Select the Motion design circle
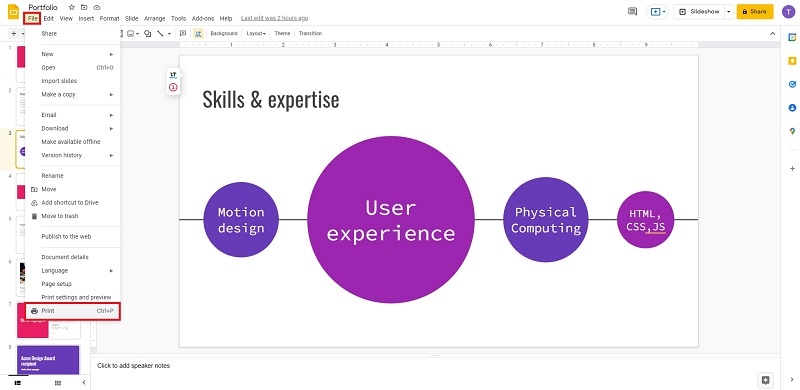The image size is (800, 390). pyautogui.click(x=241, y=220)
